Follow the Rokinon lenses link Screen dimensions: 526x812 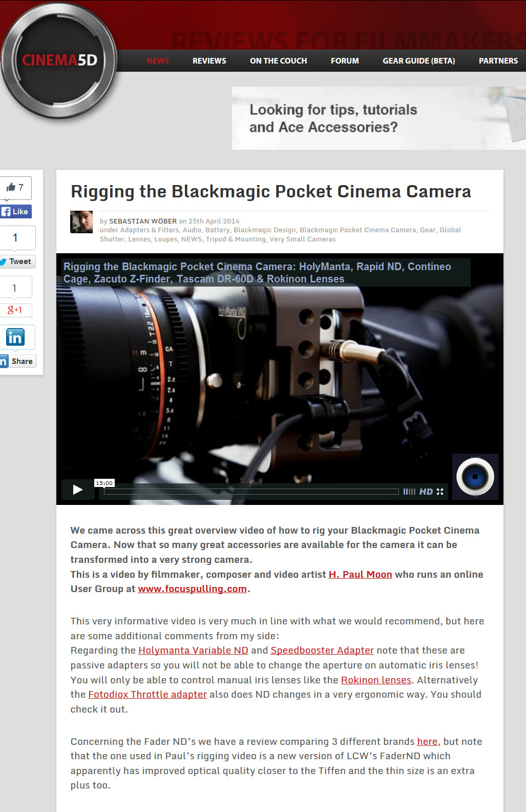[x=376, y=680]
